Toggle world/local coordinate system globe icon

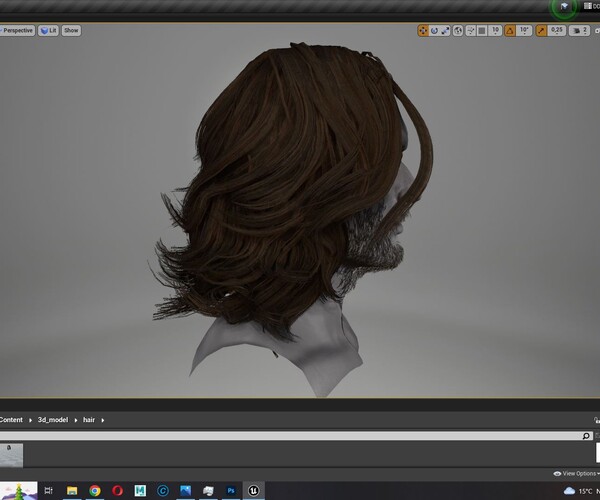pyautogui.click(x=458, y=31)
